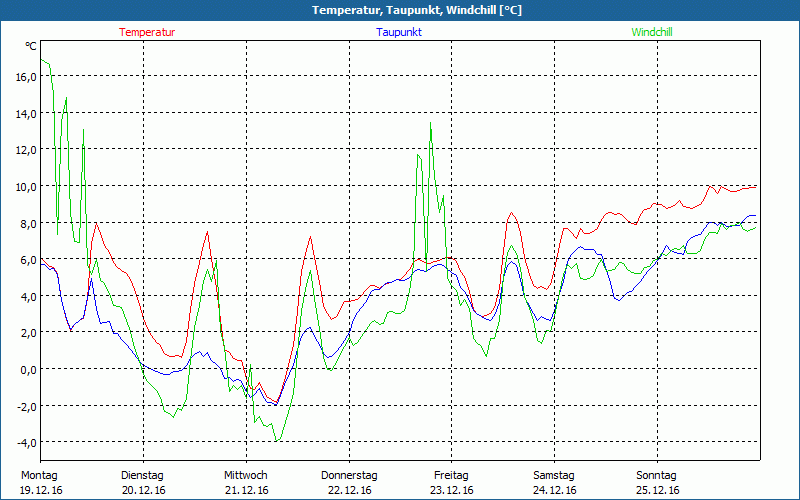The height and width of the screenshot is (500, 800).
Task: Click the 6,0 y-axis value
Action: pos(29,260)
